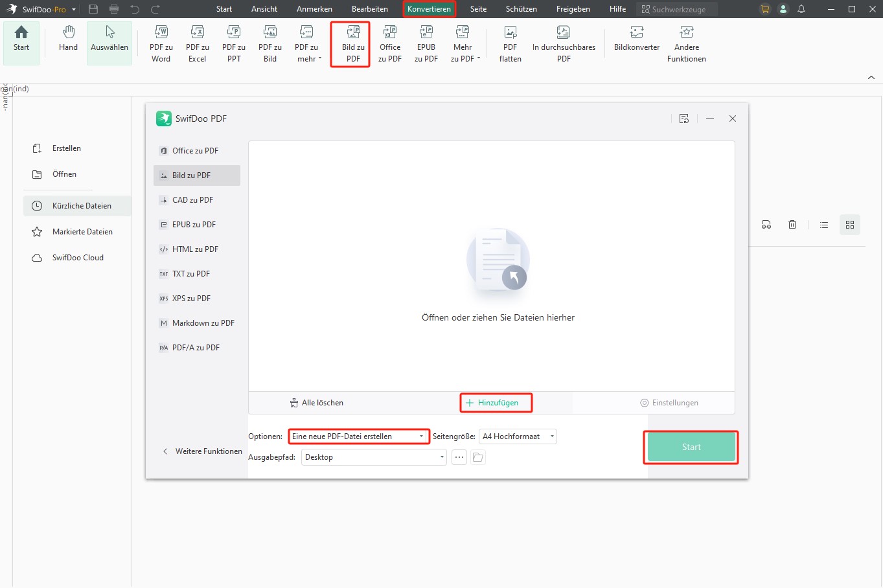Open SwifDoo Cloud

click(77, 258)
